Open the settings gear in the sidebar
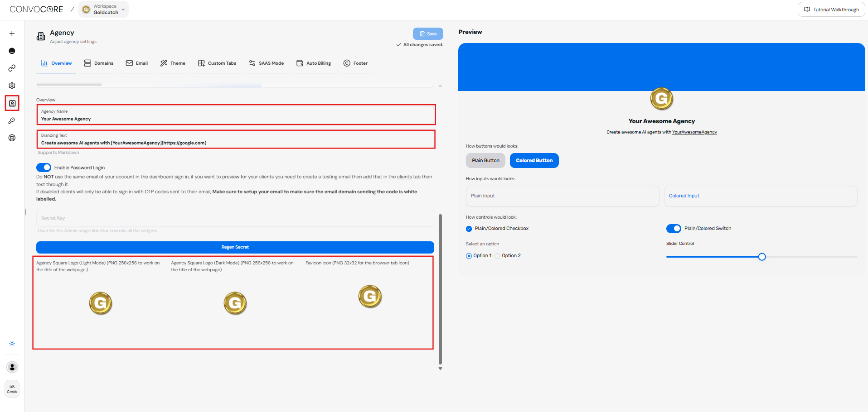868x412 pixels. [x=12, y=86]
